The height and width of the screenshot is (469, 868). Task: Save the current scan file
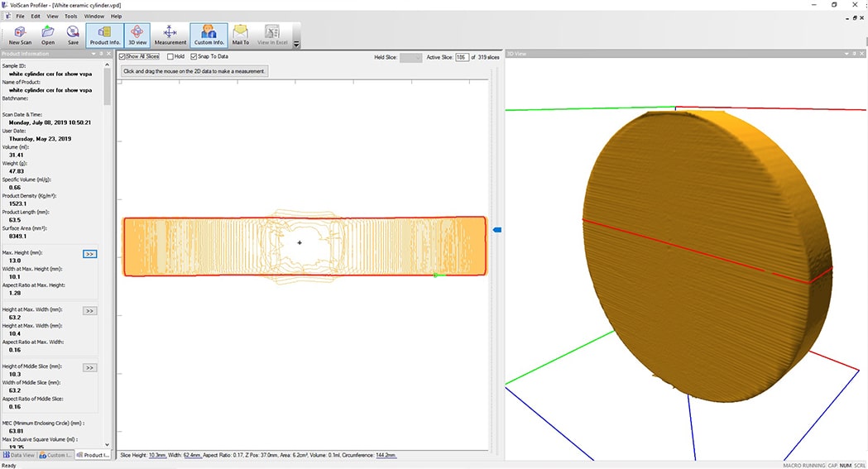pos(73,34)
